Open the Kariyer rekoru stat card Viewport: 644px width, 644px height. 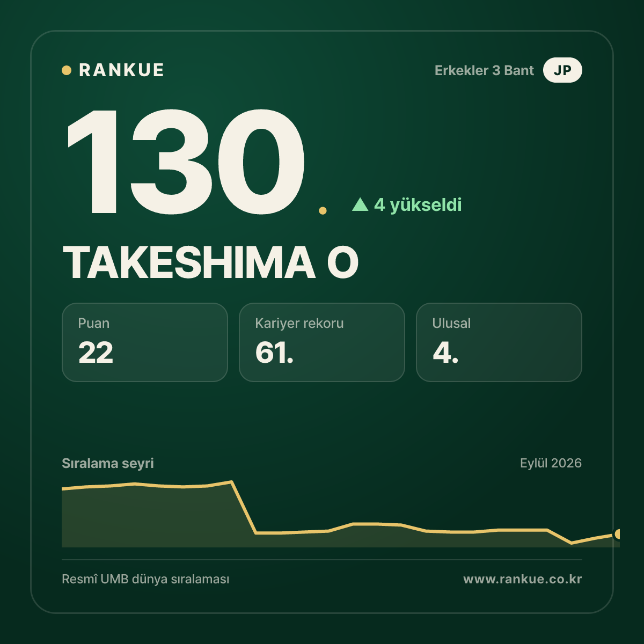tap(322, 342)
